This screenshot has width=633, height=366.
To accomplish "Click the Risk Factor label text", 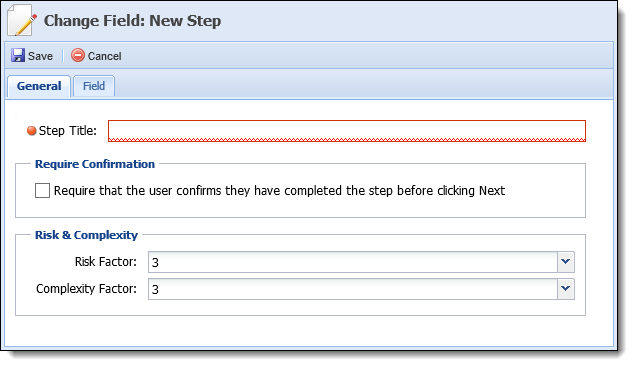I will (106, 262).
